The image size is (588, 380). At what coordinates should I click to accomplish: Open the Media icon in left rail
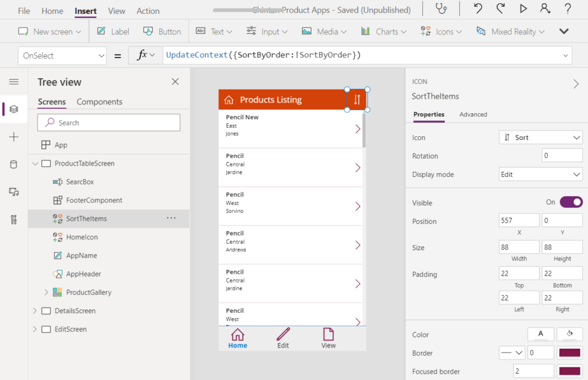(14, 192)
